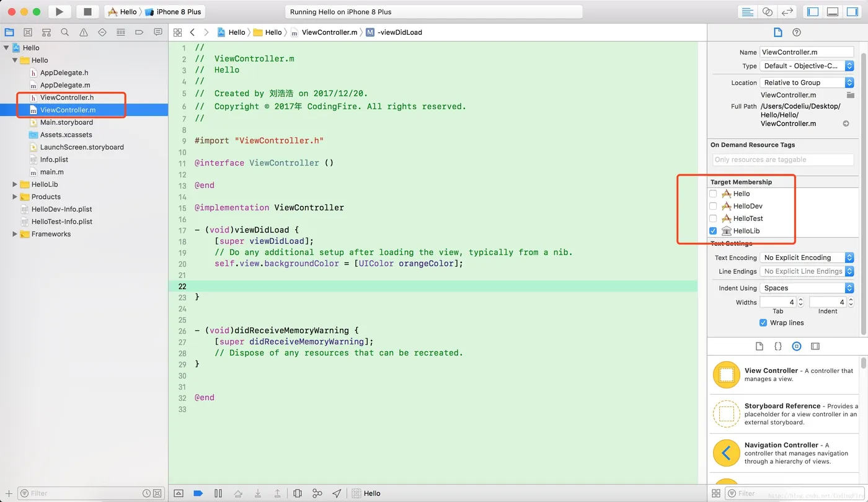868x502 pixels.
Task: Show the File Template library
Action: [x=759, y=346]
